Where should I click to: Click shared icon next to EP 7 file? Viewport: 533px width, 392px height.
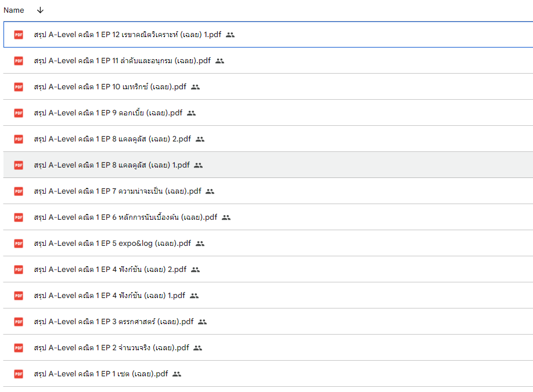coord(210,191)
